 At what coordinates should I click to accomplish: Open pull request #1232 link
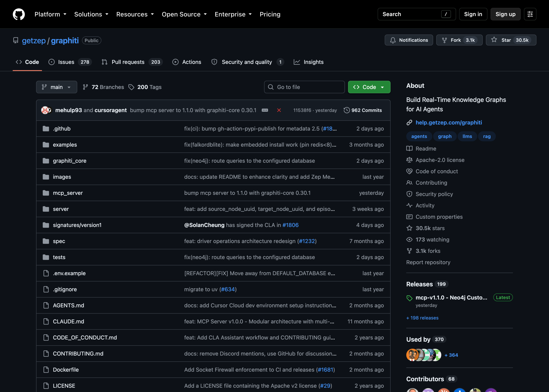pyautogui.click(x=307, y=241)
